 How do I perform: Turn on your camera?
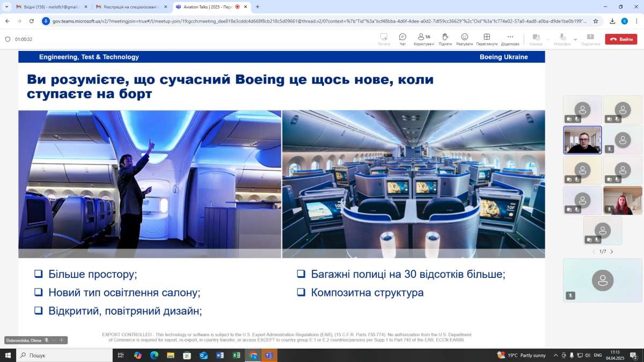535,39
